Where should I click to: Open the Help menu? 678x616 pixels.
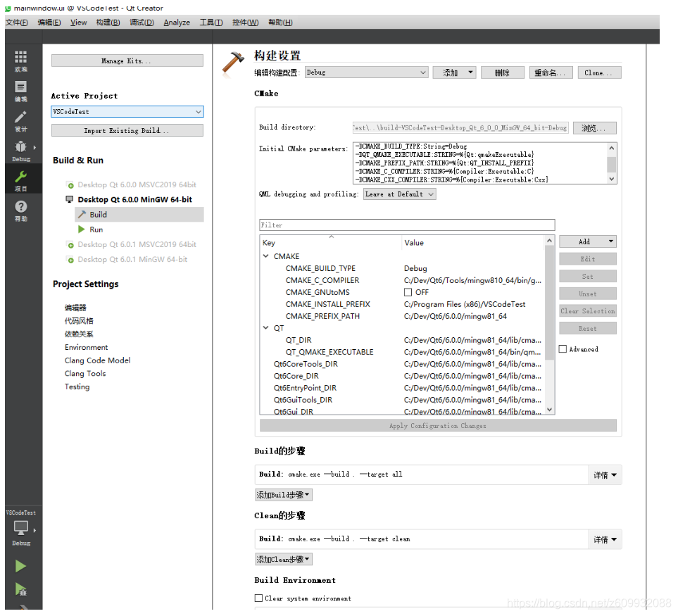pyautogui.click(x=280, y=23)
